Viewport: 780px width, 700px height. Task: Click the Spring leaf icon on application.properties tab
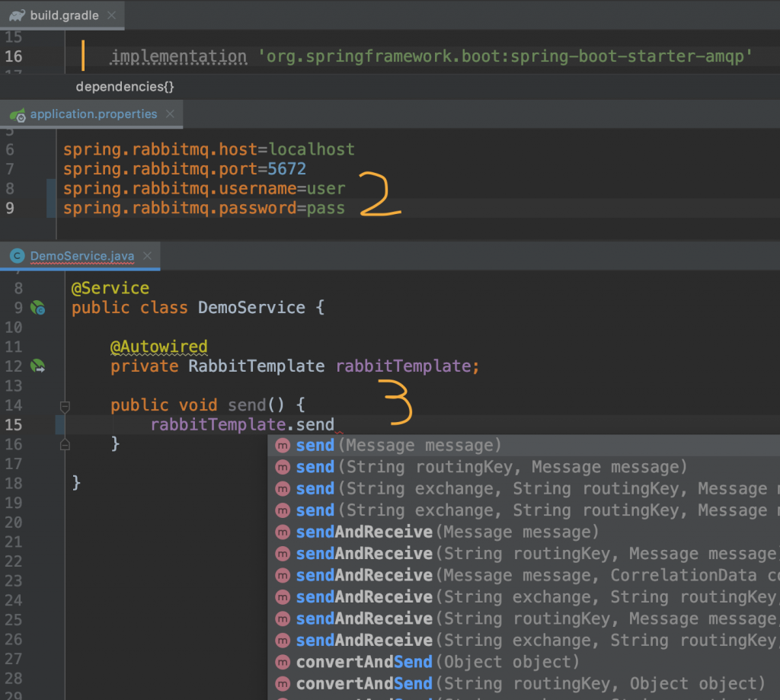coord(18,115)
